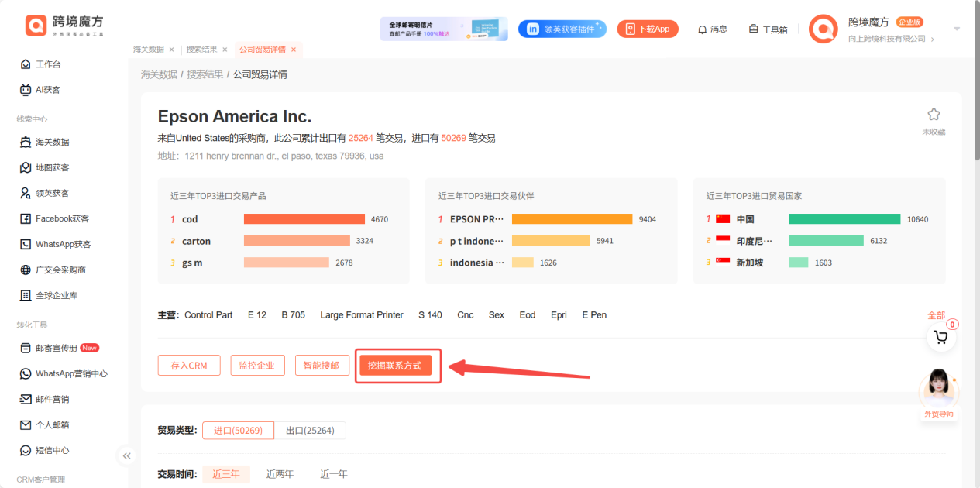Open the 工作台 workbench icon in sidebar

pos(26,64)
